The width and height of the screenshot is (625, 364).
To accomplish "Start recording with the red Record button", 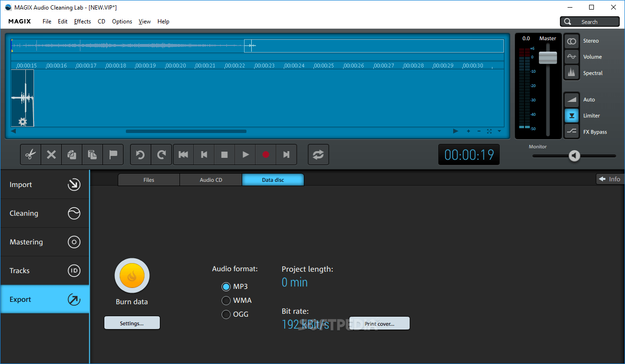I will pos(266,154).
